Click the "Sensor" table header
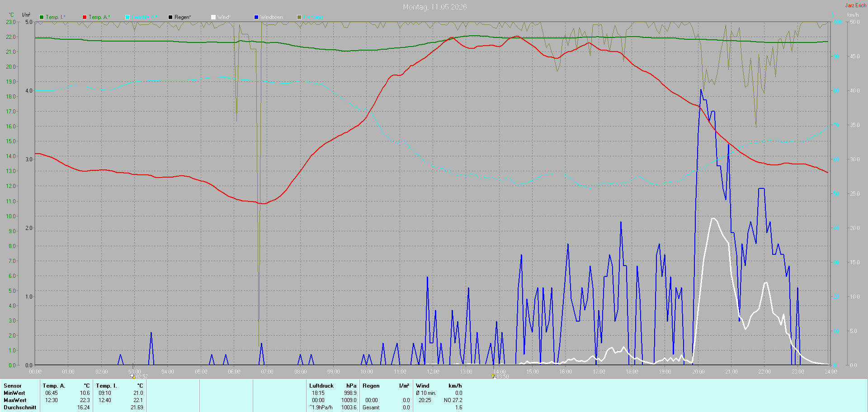This screenshot has height=412, width=868. [x=13, y=386]
